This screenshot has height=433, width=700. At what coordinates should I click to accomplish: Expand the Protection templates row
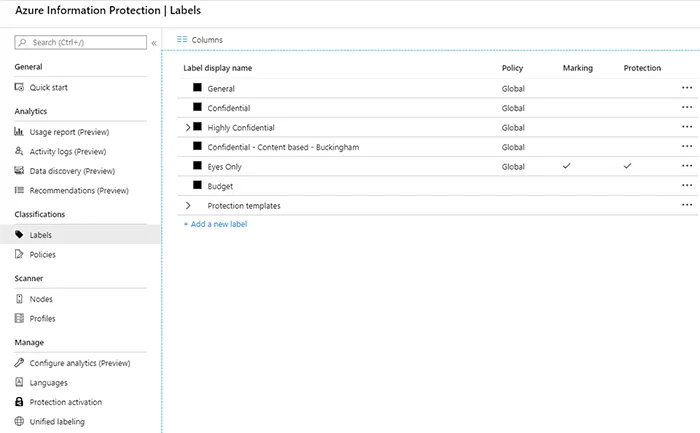188,206
